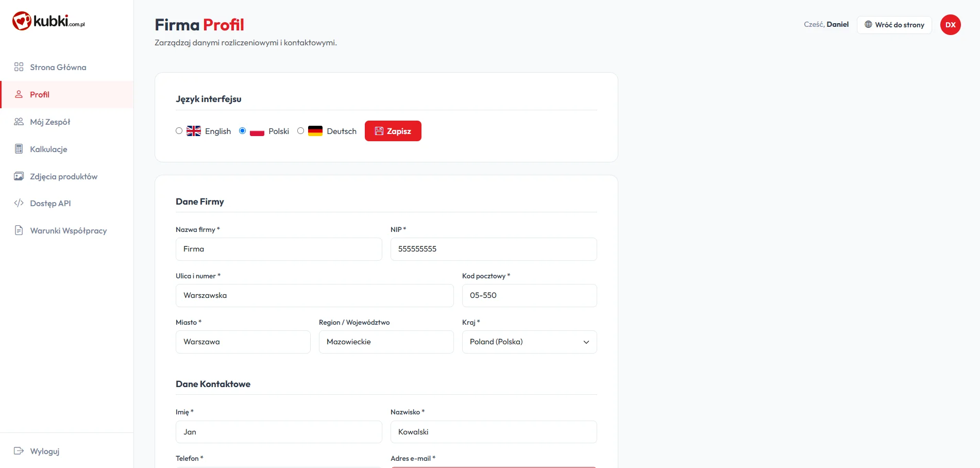Click the Wróć do strony button

(894, 25)
